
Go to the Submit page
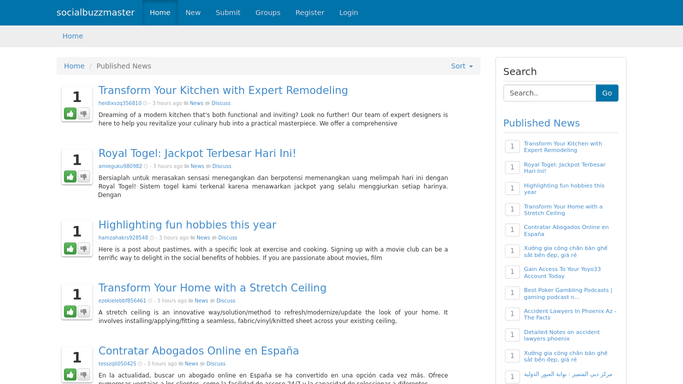click(x=228, y=13)
